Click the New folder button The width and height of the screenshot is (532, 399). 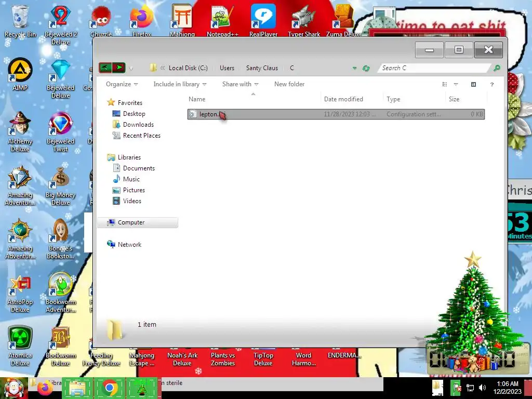click(x=289, y=84)
